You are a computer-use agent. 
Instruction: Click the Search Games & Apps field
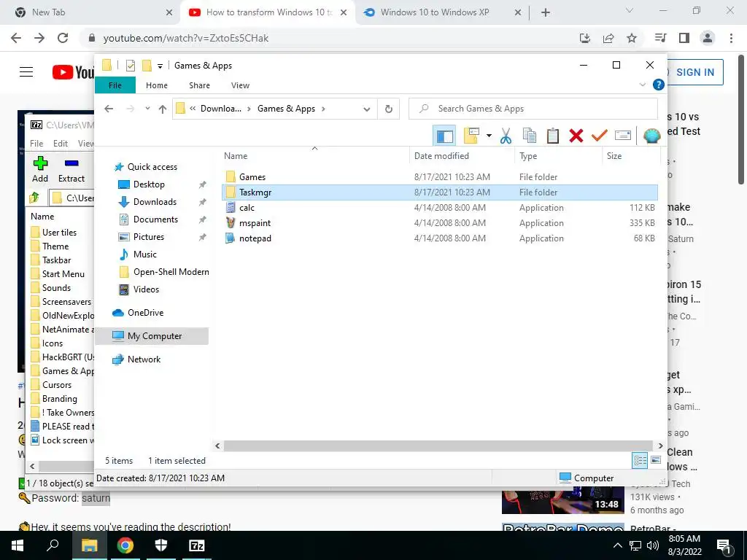[533, 109]
